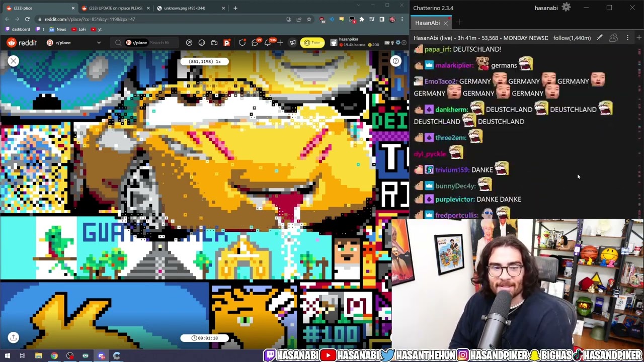The height and width of the screenshot is (362, 644).
Task: Open the Reddit moderation shield icon
Action: coord(243,43)
